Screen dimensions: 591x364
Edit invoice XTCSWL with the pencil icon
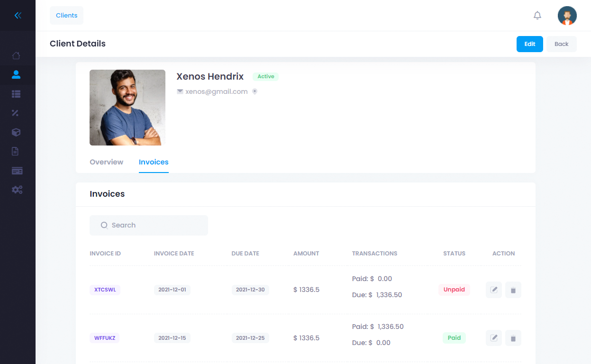coord(493,290)
